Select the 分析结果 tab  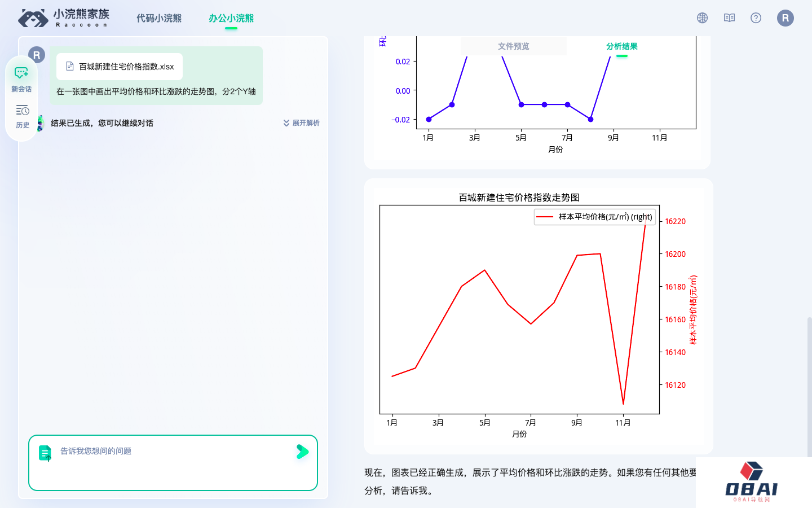(621, 46)
